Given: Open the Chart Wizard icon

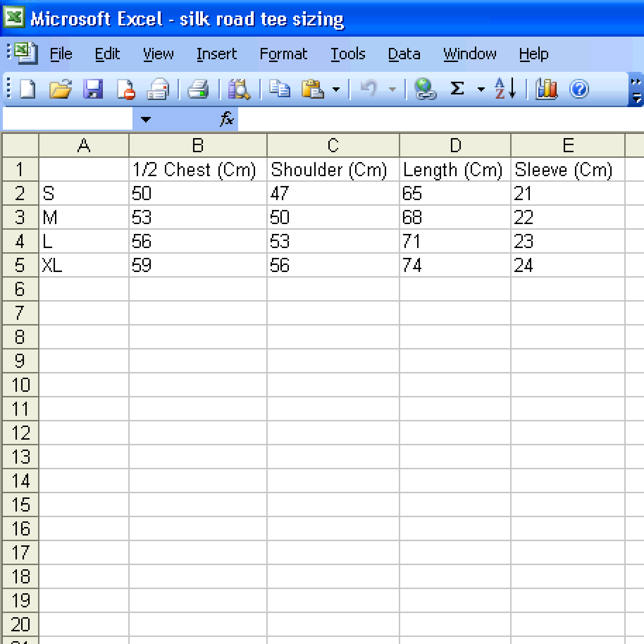Looking at the screenshot, I should pos(546,89).
